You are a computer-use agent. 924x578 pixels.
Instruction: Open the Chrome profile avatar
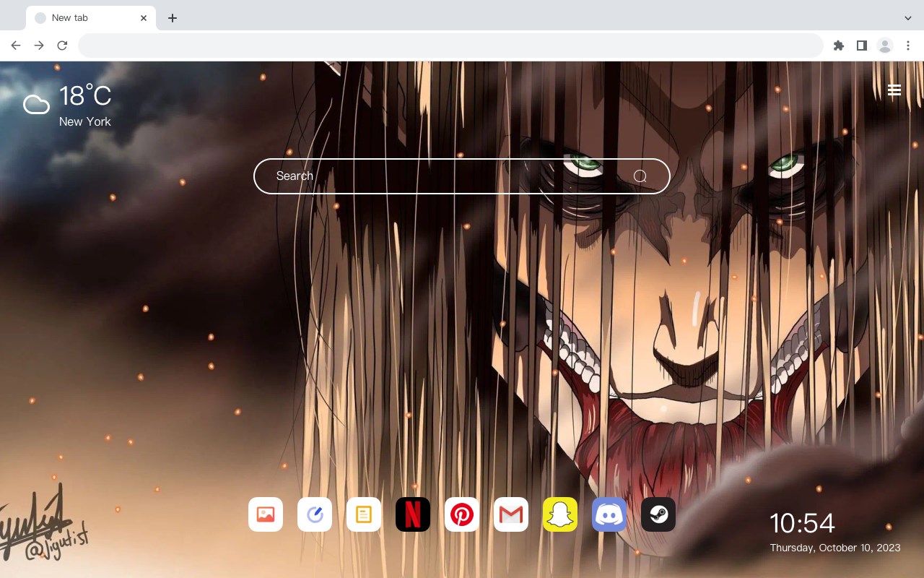coord(885,46)
